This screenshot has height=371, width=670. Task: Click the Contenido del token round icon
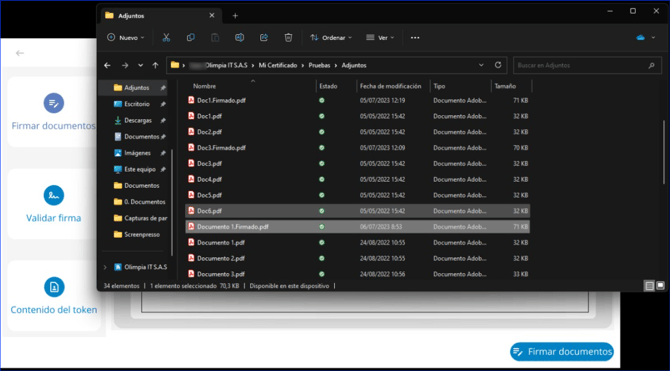point(54,287)
